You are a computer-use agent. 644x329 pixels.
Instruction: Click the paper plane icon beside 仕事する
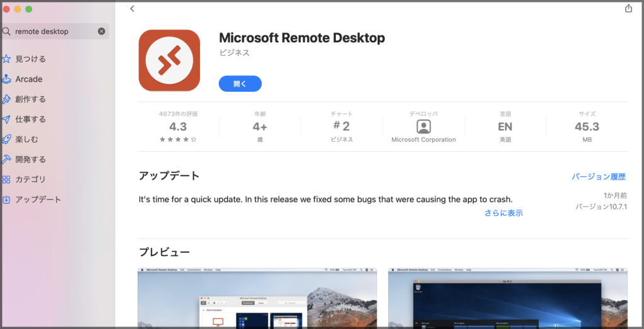[6, 119]
